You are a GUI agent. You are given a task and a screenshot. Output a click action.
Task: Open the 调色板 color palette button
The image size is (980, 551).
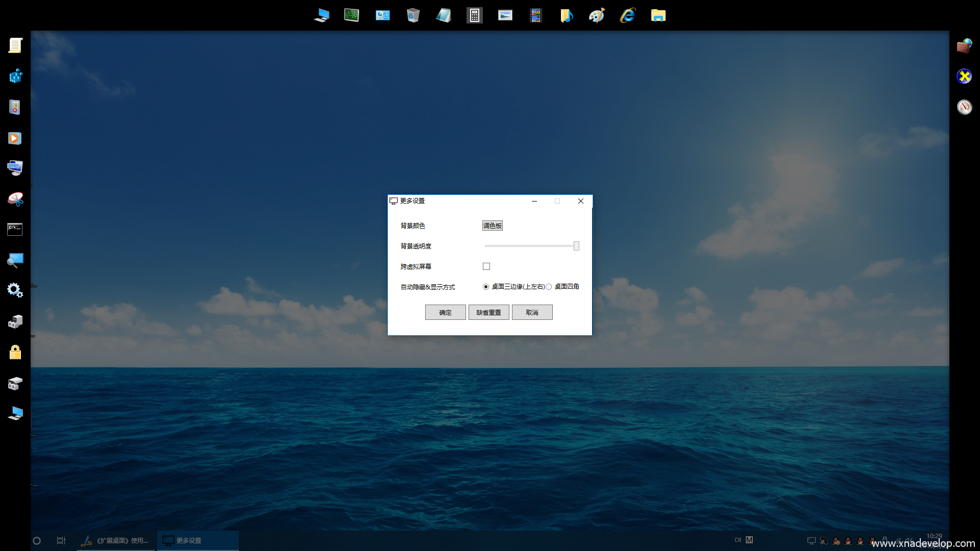pos(492,226)
